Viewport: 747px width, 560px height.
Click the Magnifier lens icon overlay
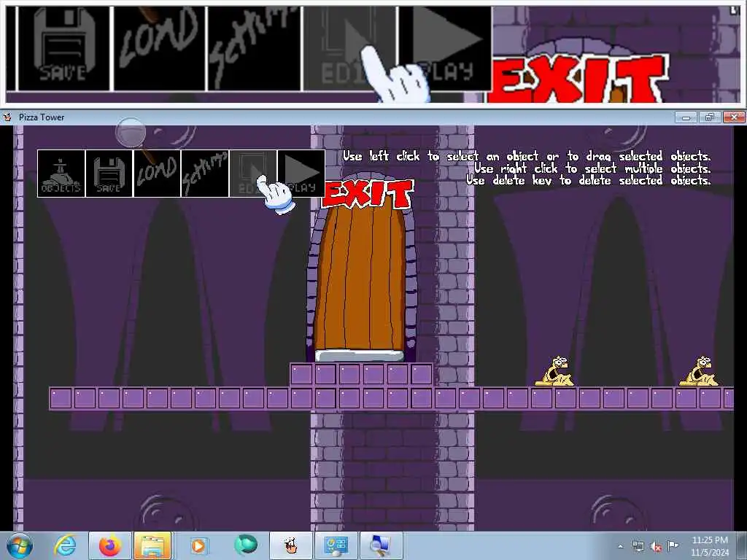[131, 131]
